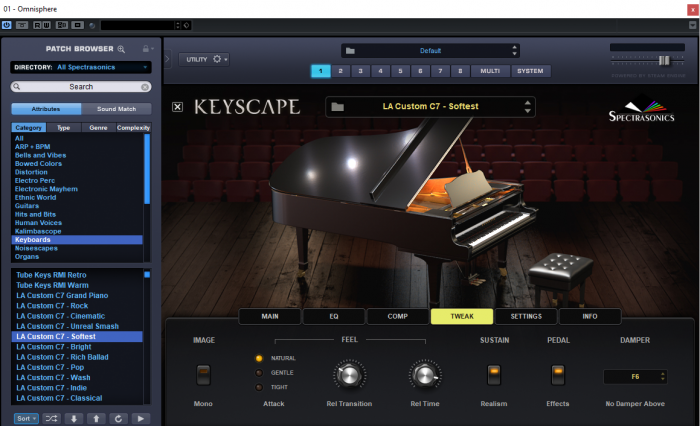Go to previous patch with up arrow

tap(96, 418)
